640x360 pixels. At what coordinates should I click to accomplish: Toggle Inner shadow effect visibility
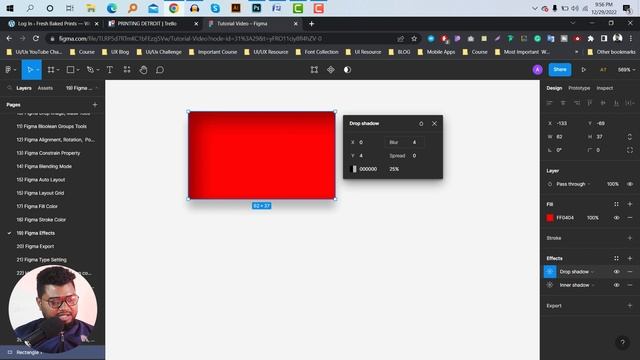616,285
